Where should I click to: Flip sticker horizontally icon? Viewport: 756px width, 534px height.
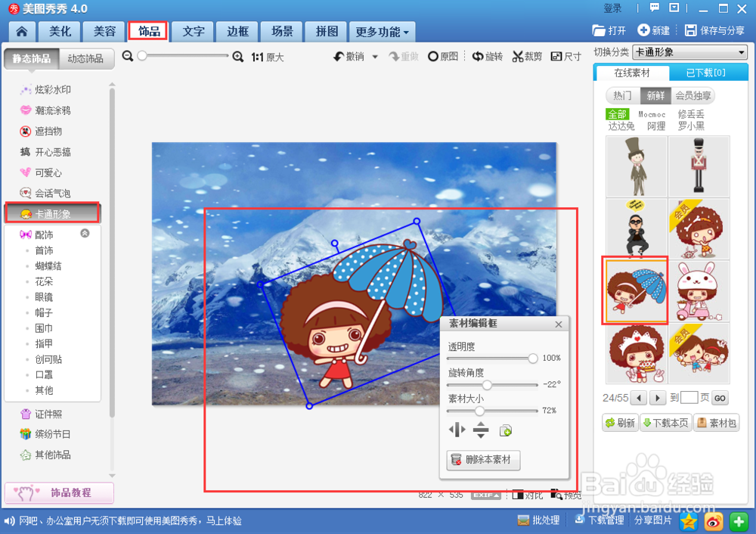457,430
